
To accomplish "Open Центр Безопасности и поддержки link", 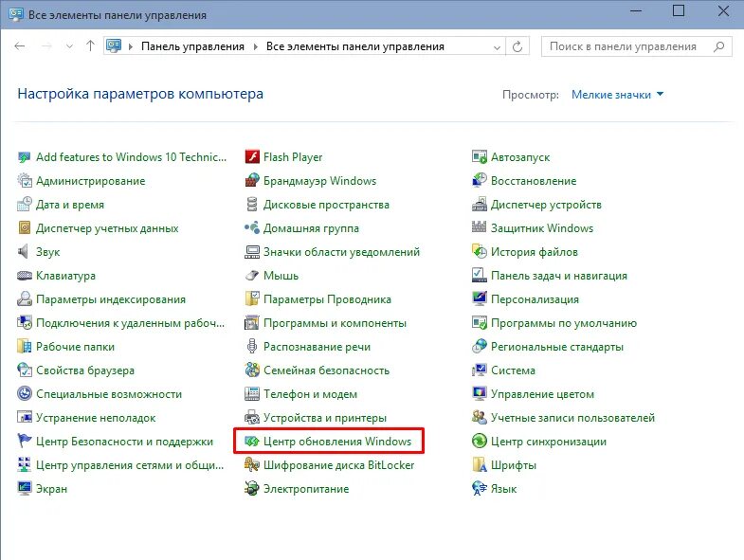I will [124, 442].
